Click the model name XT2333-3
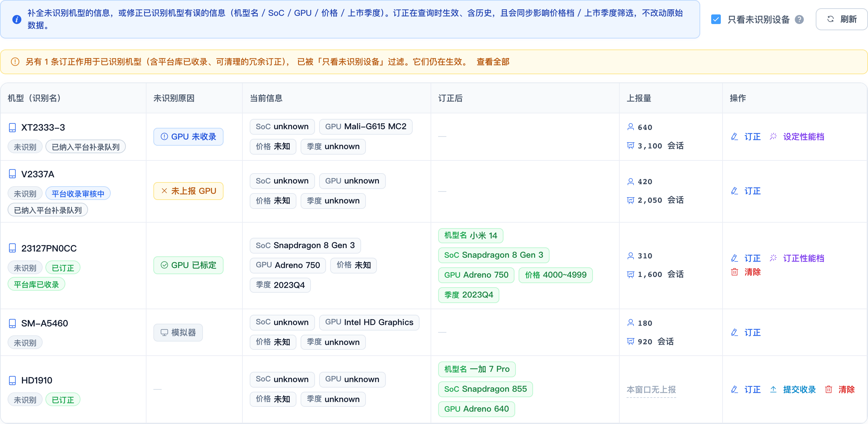This screenshot has height=424, width=868. pyautogui.click(x=43, y=127)
